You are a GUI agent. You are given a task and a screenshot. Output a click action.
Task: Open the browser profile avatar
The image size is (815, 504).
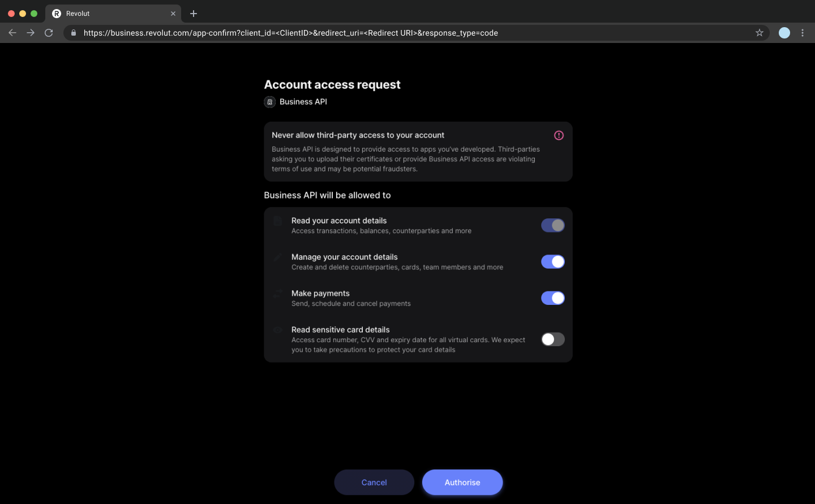tap(784, 33)
